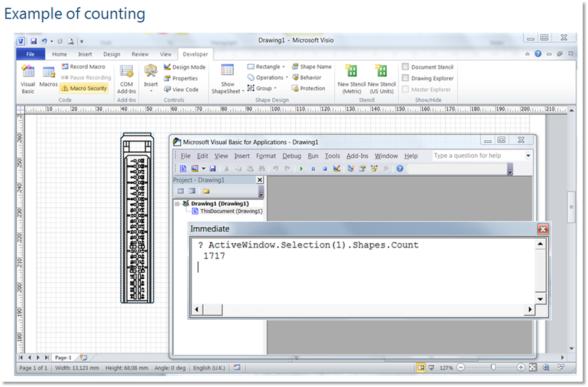The height and width of the screenshot is (387, 588).
Task: Collapse the Drawing1 (Drawing1) project node
Action: pos(177,204)
